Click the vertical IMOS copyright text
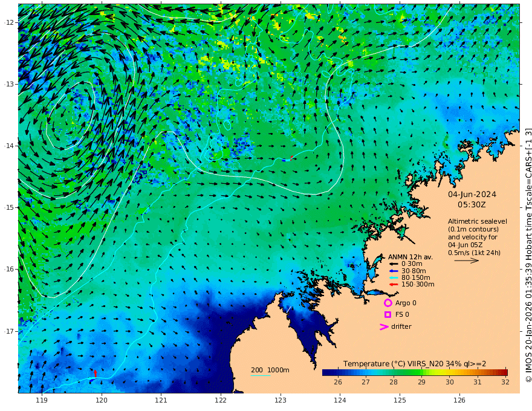Viewport: 532px width, 411px height. tap(528, 255)
